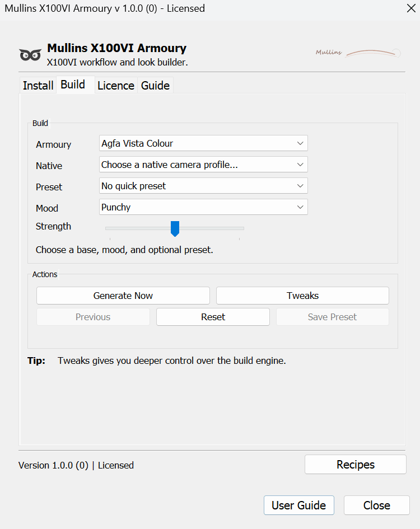Screen dimensions: 420x529
Task: Click the owl logo icon
Action: 30,55
